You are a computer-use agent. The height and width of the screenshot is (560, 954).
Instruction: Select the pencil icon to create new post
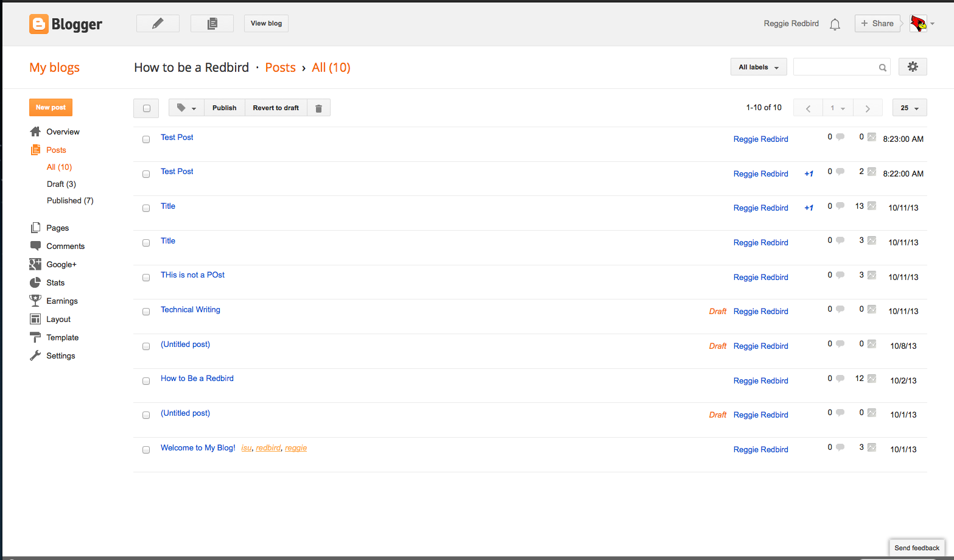coord(158,23)
